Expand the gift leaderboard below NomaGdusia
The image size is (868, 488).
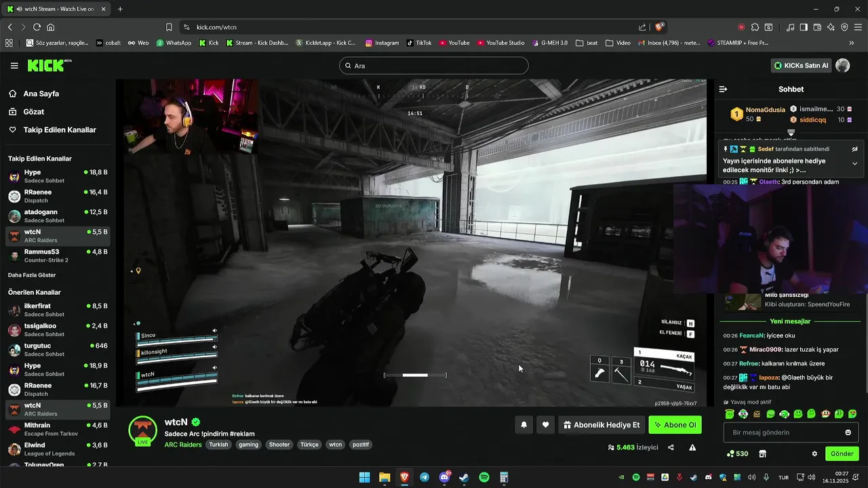[x=791, y=132]
